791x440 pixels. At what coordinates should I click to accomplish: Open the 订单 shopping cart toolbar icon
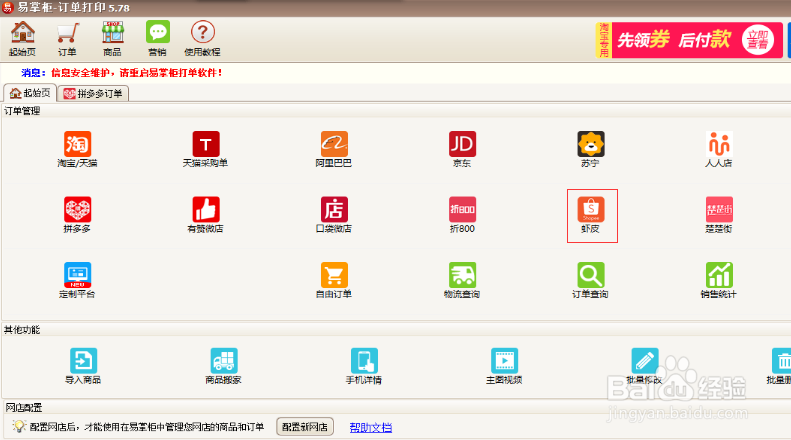[67, 38]
